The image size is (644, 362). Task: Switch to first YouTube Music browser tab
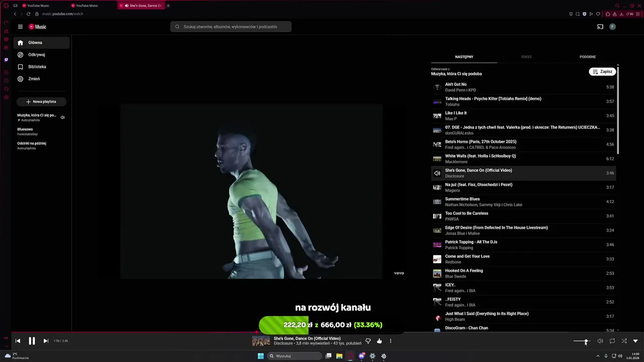[x=38, y=6]
